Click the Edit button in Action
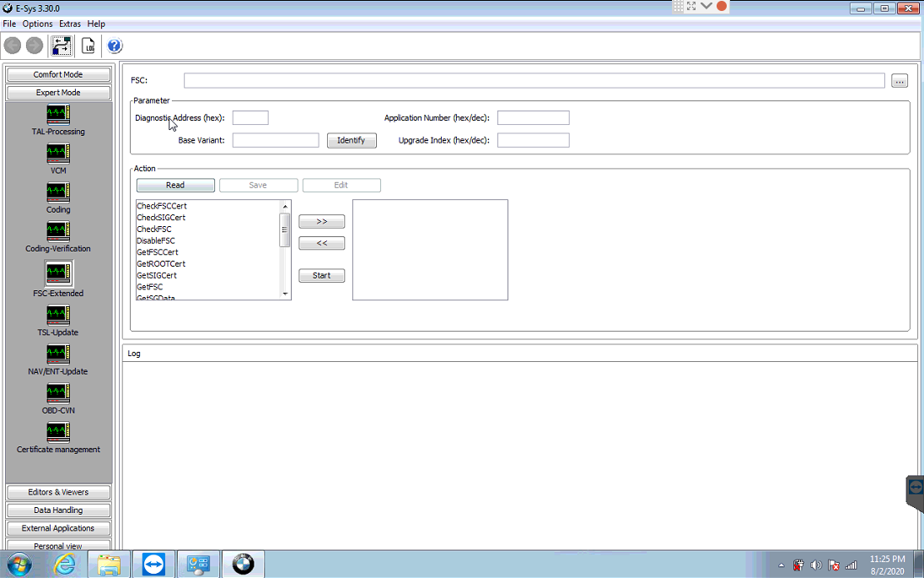The height and width of the screenshot is (578, 924). point(341,185)
